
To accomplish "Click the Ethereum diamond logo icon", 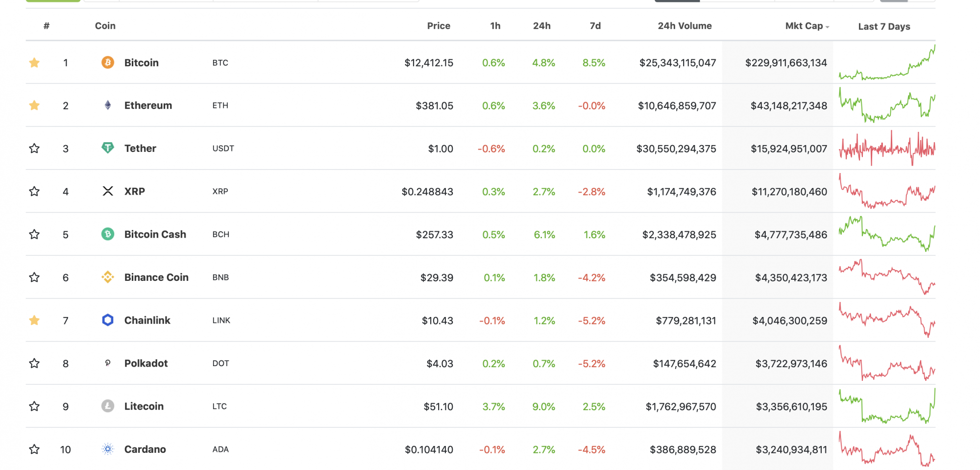I will pos(108,105).
